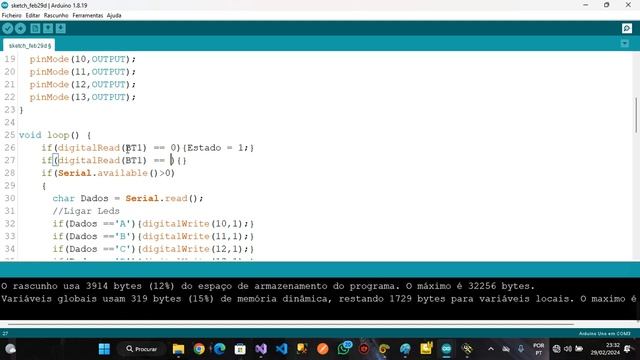Image resolution: width=640 pixels, height=360 pixels.
Task: Open the Ferramentas menu
Action: (x=88, y=16)
